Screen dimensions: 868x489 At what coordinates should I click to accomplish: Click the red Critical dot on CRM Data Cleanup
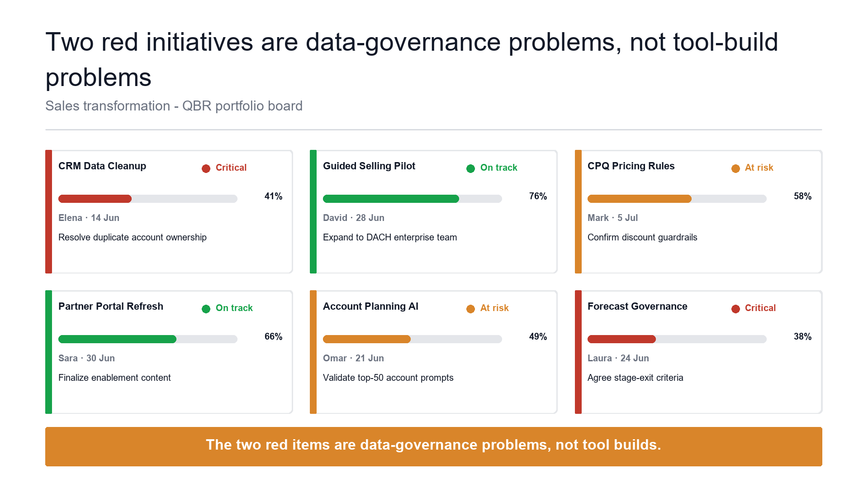point(206,168)
